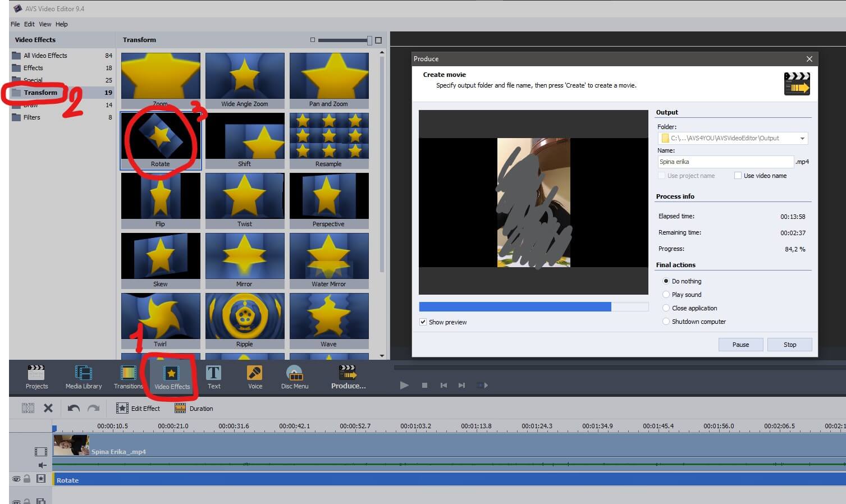Image resolution: width=846 pixels, height=504 pixels.
Task: Uncheck the Show preview checkbox
Action: [x=423, y=322]
